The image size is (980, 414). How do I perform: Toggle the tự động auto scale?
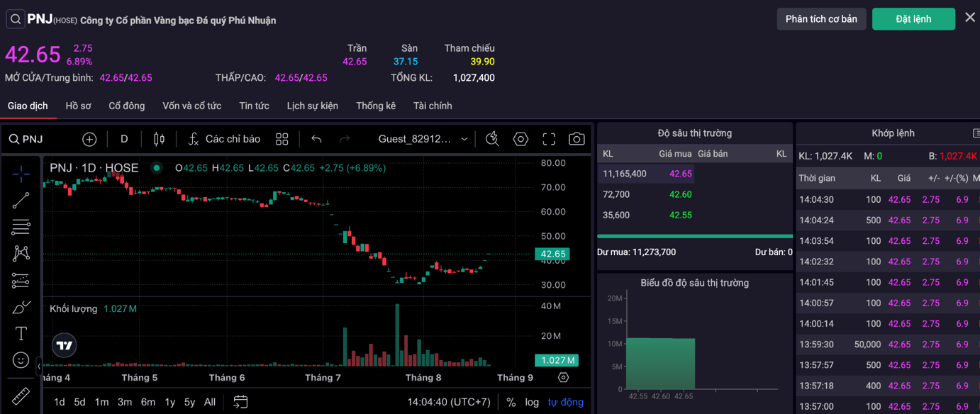click(565, 402)
